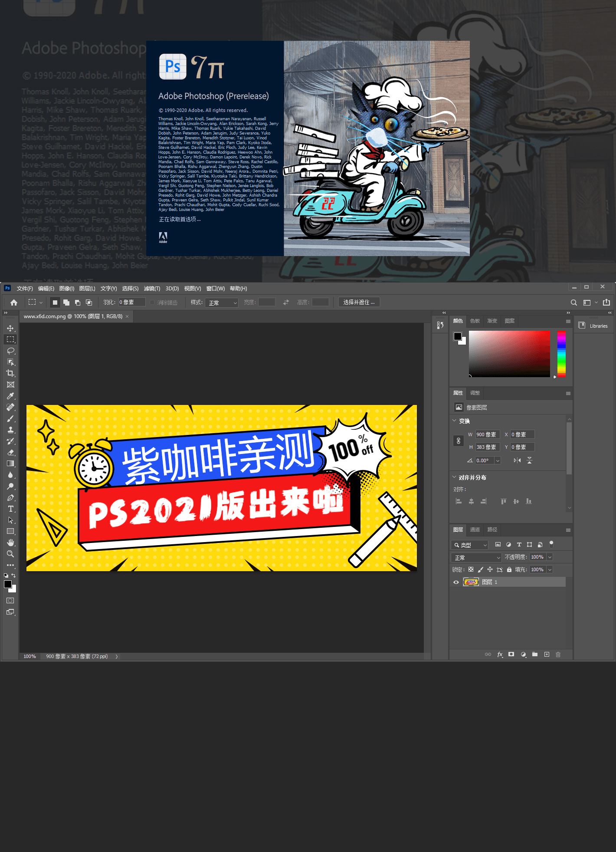Select the Eraser tool
This screenshot has height=852, width=616.
(x=10, y=452)
